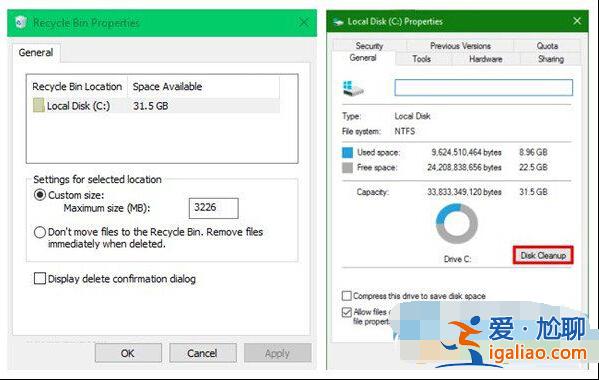This screenshot has height=380, width=599.
Task: Click the Recycle Bin icon in title bar
Action: (21, 22)
